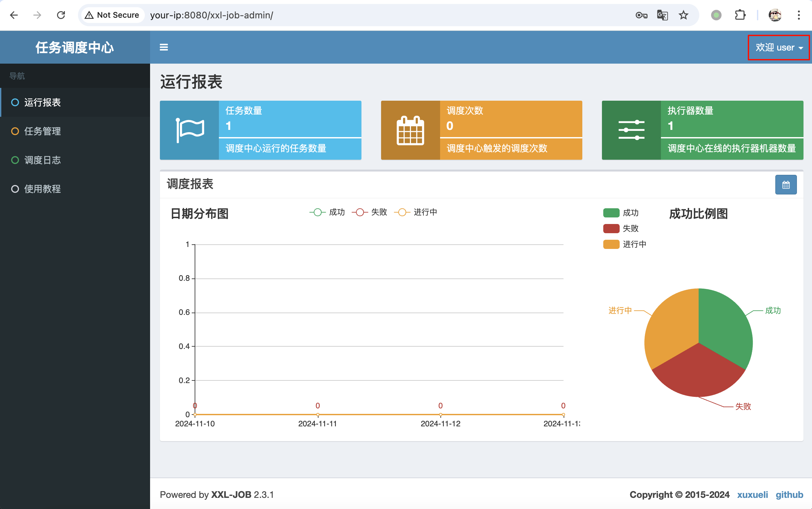812x509 pixels.
Task: Click the hamburger sidebar toggle icon
Action: (x=164, y=47)
